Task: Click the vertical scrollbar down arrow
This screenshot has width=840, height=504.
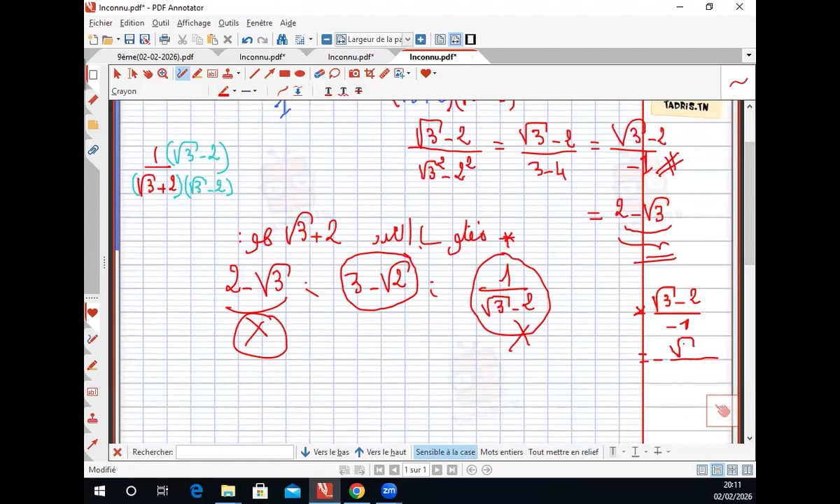Action: click(750, 438)
